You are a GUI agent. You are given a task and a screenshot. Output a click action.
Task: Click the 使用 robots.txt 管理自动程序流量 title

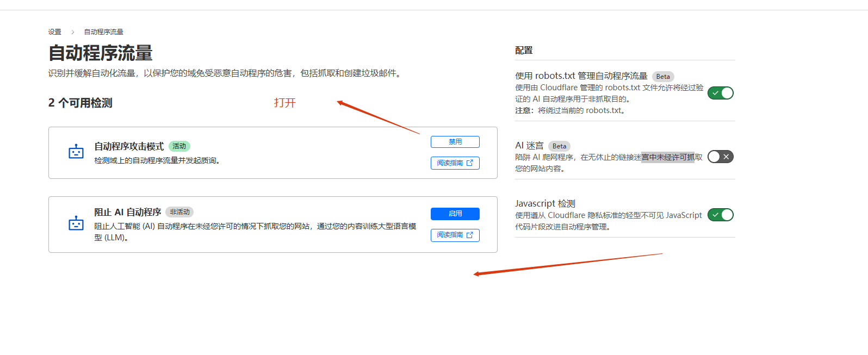581,76
